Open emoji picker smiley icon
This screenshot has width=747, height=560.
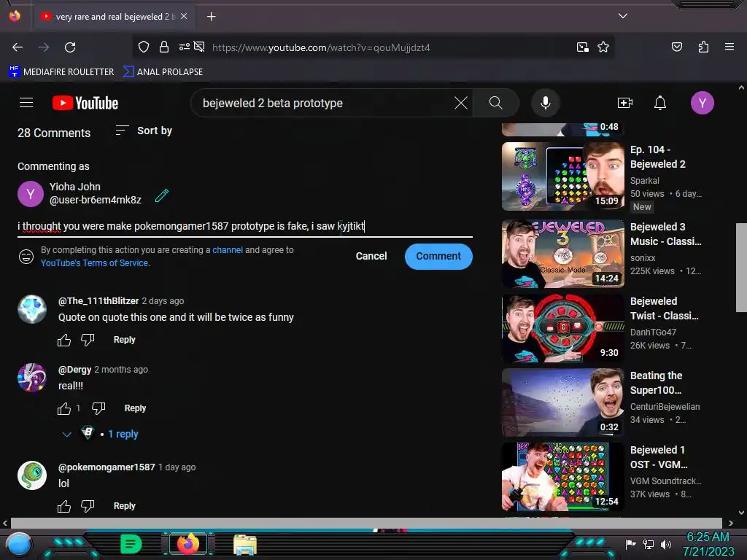tap(26, 257)
